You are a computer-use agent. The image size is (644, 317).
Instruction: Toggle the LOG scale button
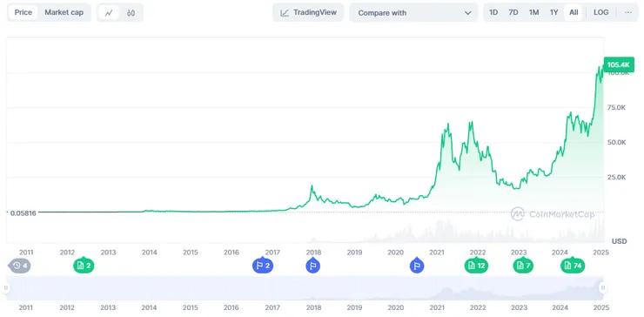[600, 12]
